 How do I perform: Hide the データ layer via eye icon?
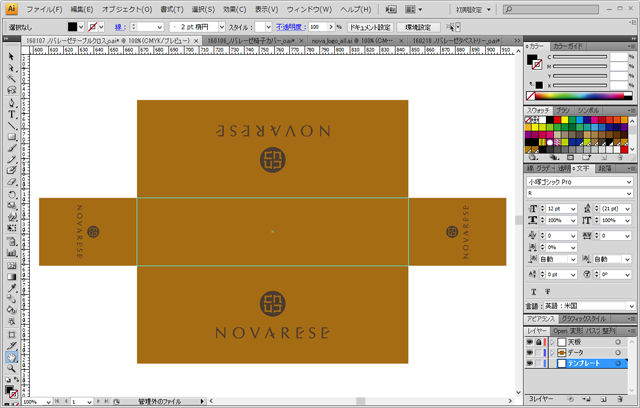pos(529,353)
